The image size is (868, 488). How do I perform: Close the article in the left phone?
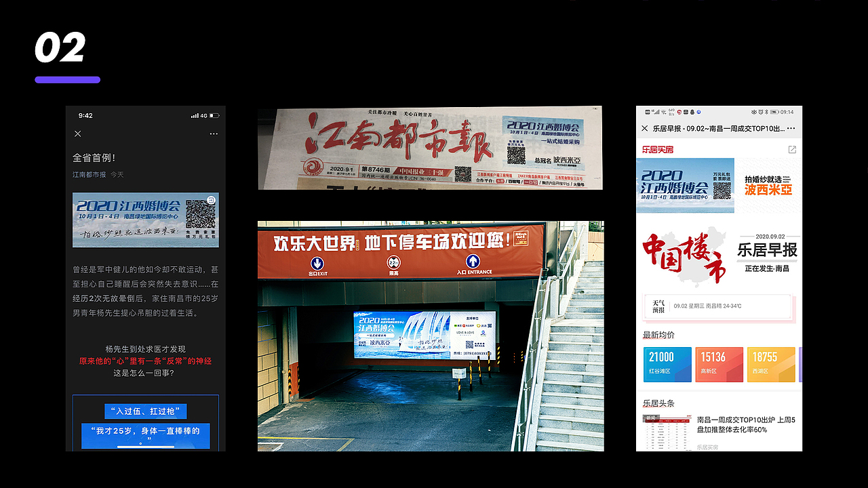tap(78, 134)
